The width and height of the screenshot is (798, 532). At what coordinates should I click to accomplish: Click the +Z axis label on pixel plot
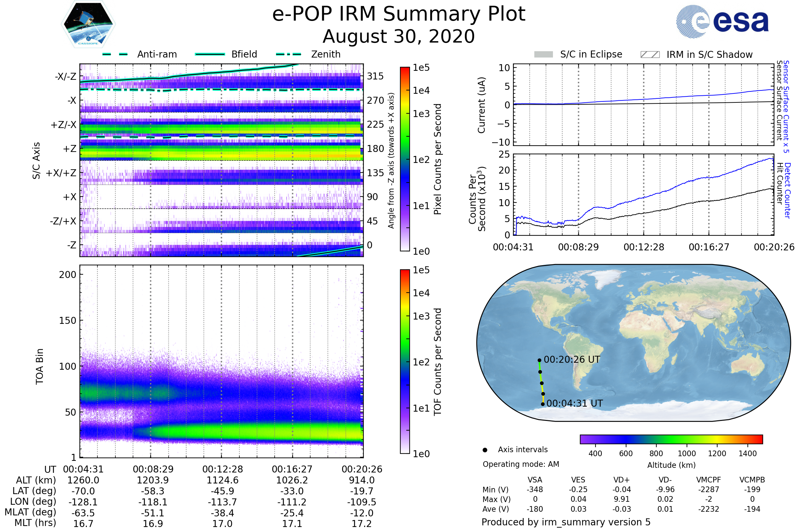[69, 149]
